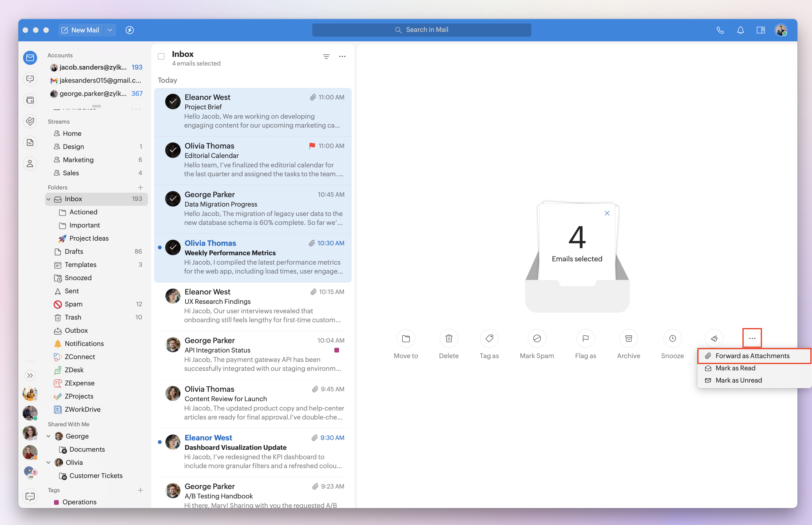
Task: Click the Mark Spam icon
Action: [x=537, y=338]
